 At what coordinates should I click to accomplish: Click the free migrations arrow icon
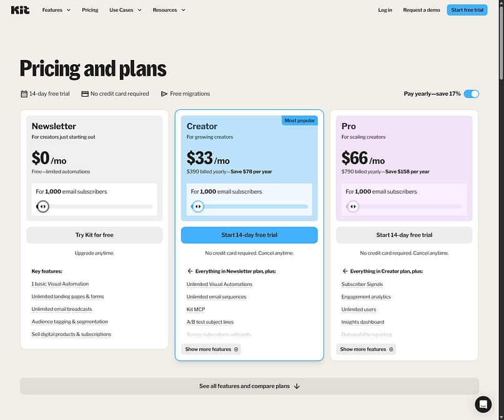pos(164,94)
